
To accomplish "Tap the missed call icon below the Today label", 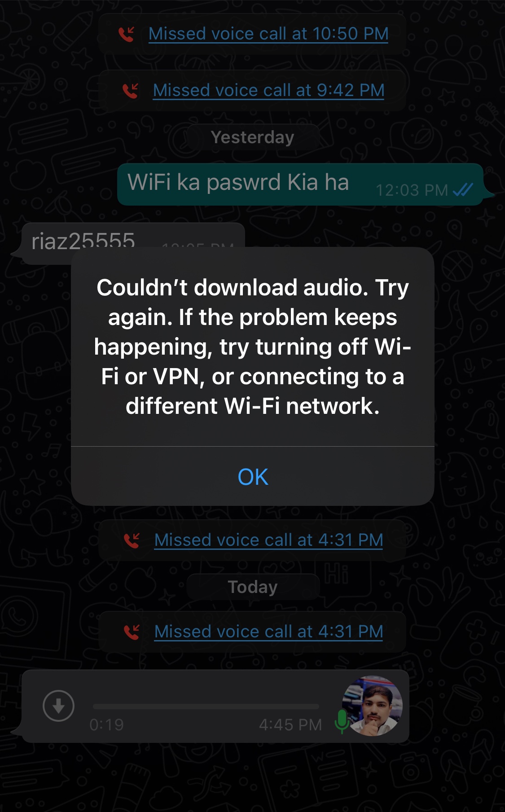I will pos(132,632).
